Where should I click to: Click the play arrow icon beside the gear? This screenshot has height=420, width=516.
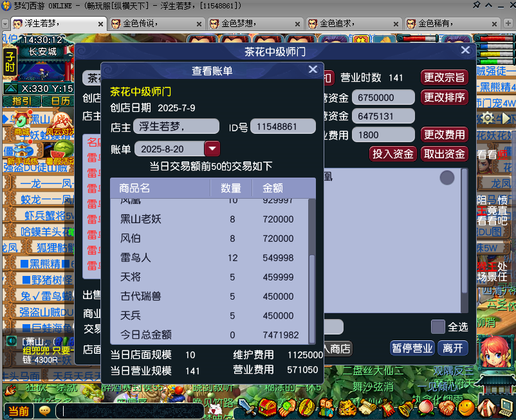pos(505,118)
